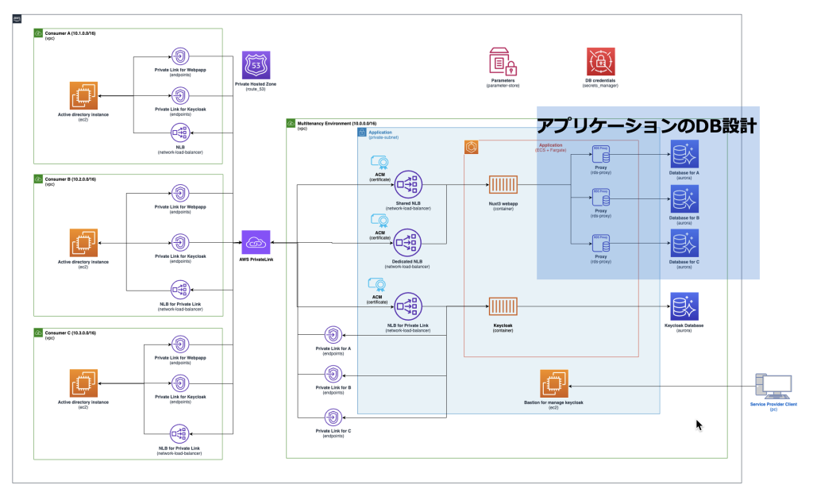Viewport: 813px width, 504px height.
Task: Select the Database for B aurora icon
Action: [684, 199]
